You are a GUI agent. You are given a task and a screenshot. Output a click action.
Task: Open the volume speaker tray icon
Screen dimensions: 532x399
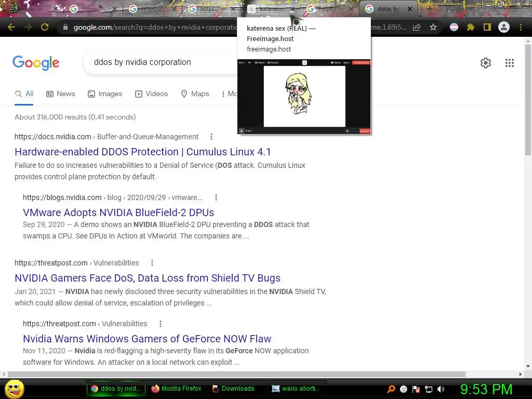(441, 389)
